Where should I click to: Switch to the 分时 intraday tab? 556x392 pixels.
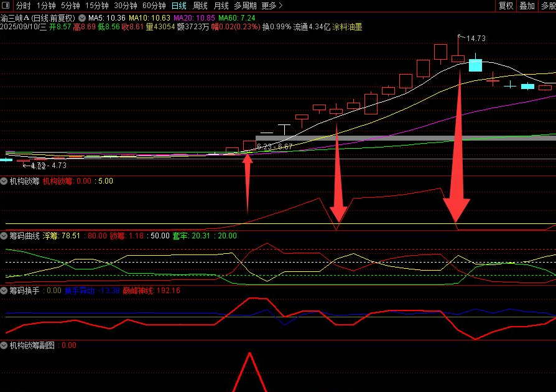[x=23, y=6]
